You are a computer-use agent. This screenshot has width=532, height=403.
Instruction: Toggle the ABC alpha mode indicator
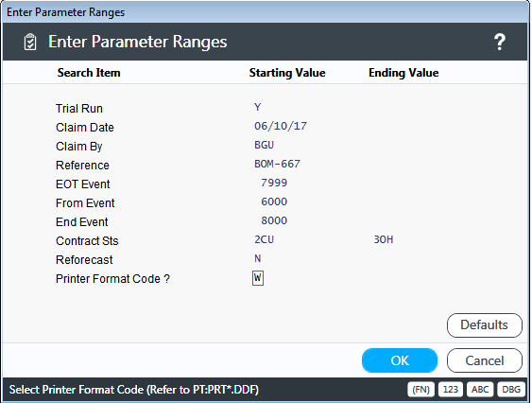pos(480,390)
